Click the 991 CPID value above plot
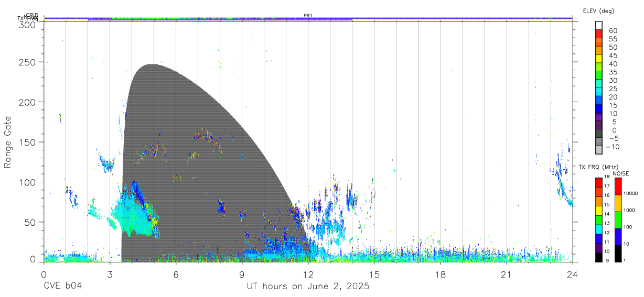The height and width of the screenshot is (297, 644). pyautogui.click(x=308, y=16)
